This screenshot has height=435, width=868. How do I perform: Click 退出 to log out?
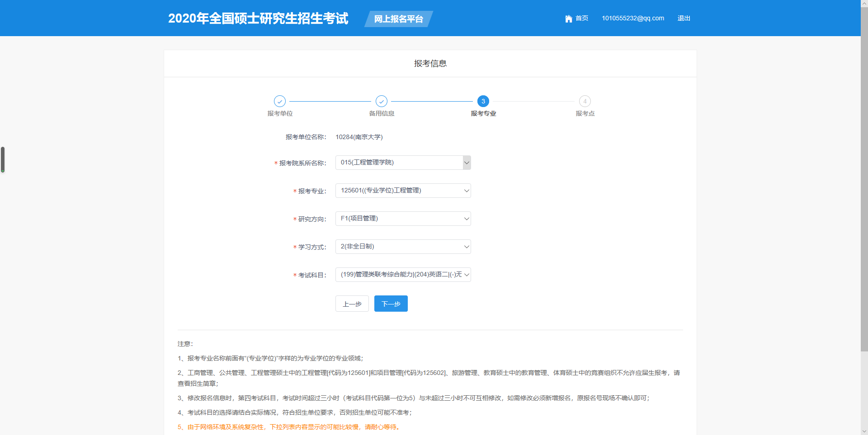(684, 19)
